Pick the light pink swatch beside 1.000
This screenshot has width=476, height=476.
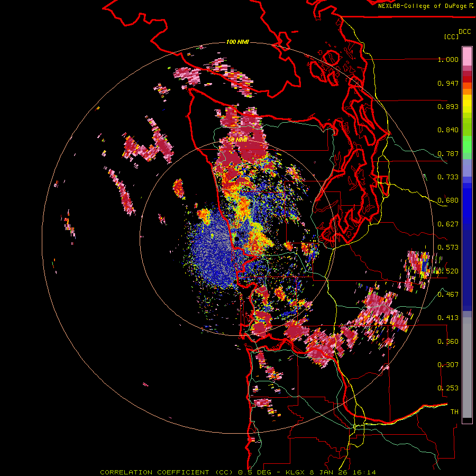467,57
